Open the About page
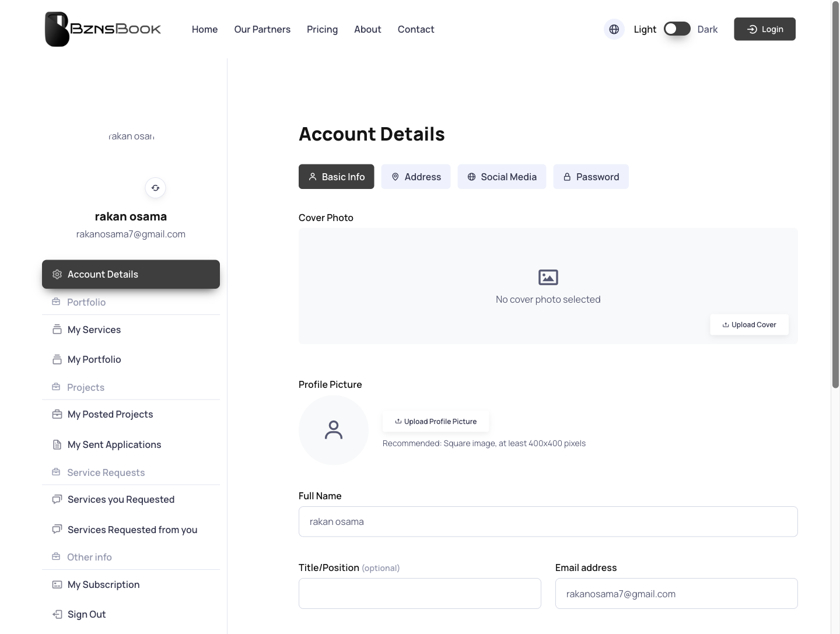 (367, 29)
